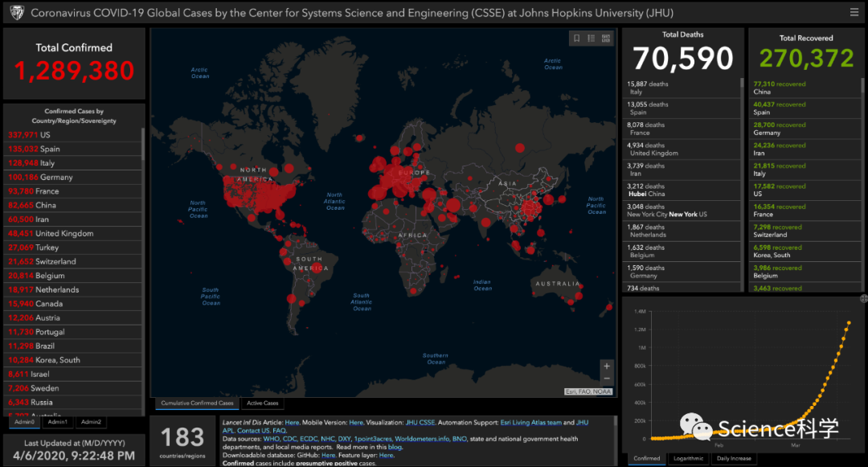The height and width of the screenshot is (467, 868).
Task: Select Iran 60,500 confirmed row
Action: click(73, 219)
